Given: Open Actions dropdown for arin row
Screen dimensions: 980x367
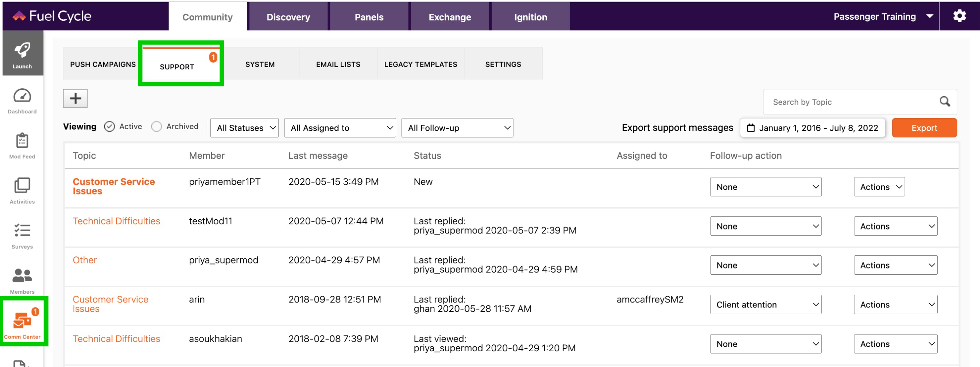Looking at the screenshot, I should (x=895, y=305).
